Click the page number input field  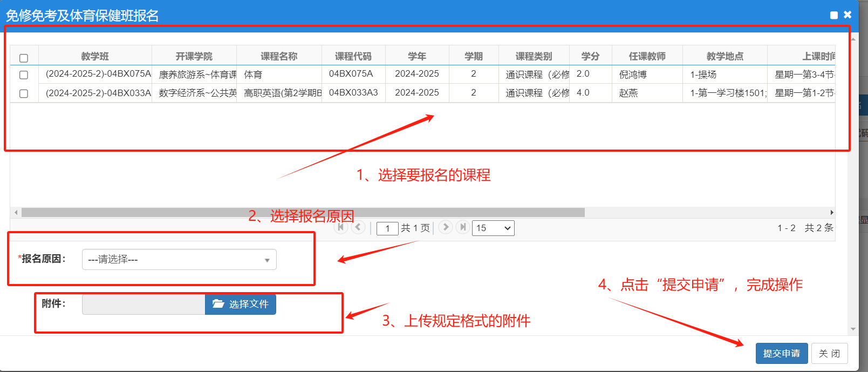(x=387, y=228)
